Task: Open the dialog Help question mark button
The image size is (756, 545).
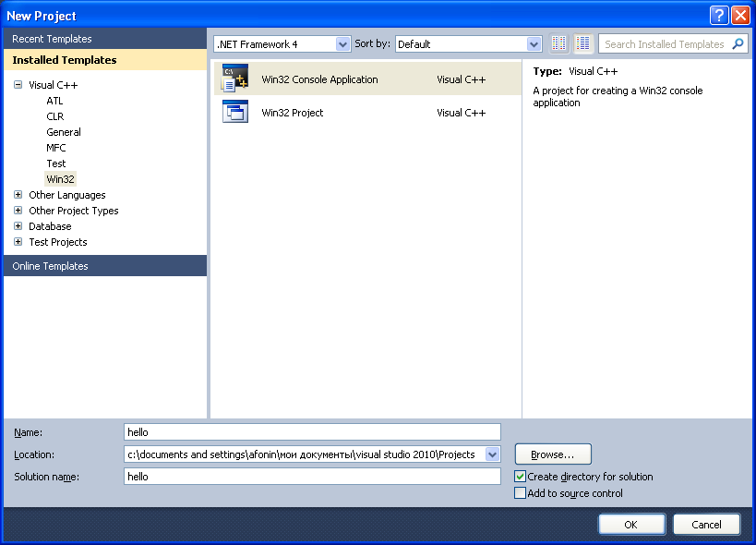Action: (x=718, y=16)
